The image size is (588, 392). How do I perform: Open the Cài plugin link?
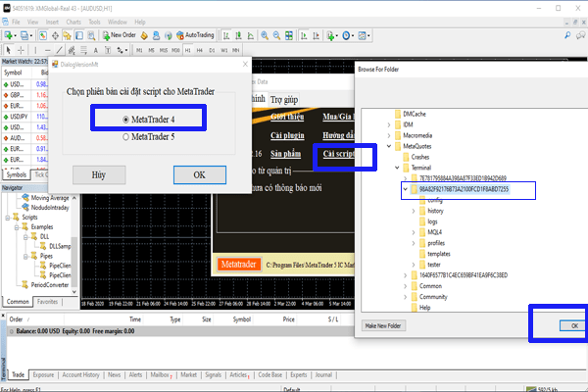point(287,135)
